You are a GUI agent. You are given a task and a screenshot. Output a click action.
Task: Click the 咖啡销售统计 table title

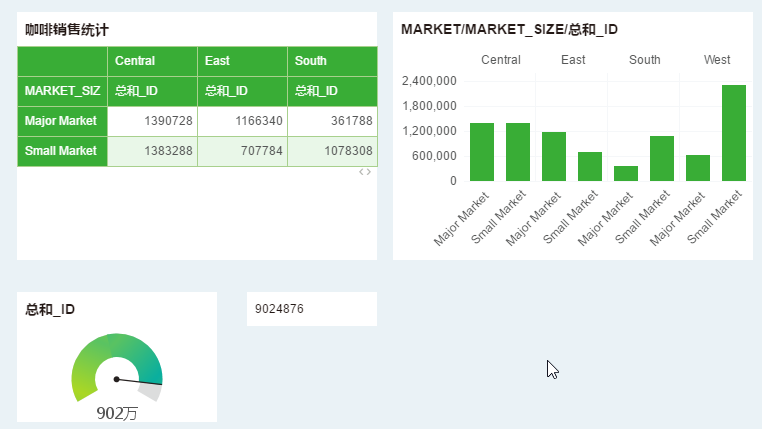(67, 30)
